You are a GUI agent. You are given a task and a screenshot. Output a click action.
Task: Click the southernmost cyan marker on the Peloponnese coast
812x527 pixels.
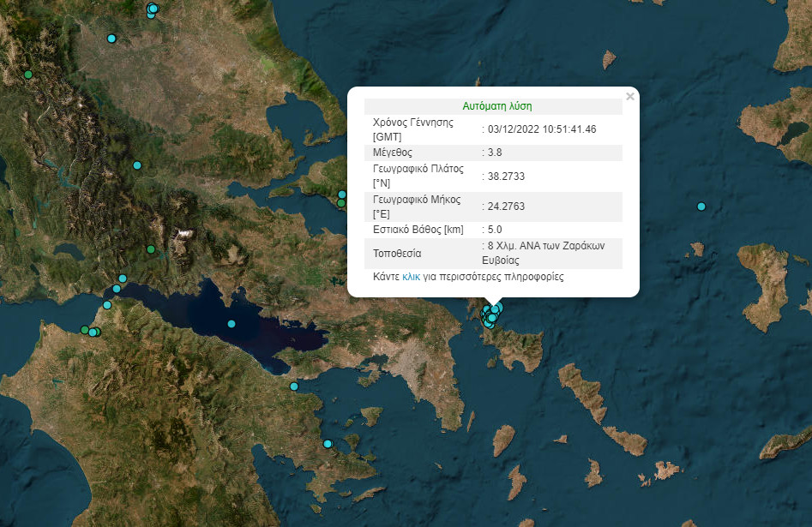[x=328, y=444]
